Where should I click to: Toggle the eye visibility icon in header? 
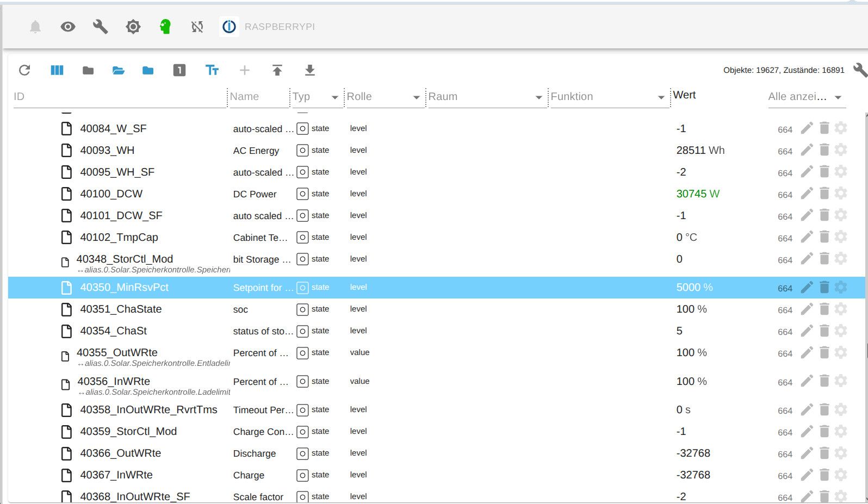[68, 27]
